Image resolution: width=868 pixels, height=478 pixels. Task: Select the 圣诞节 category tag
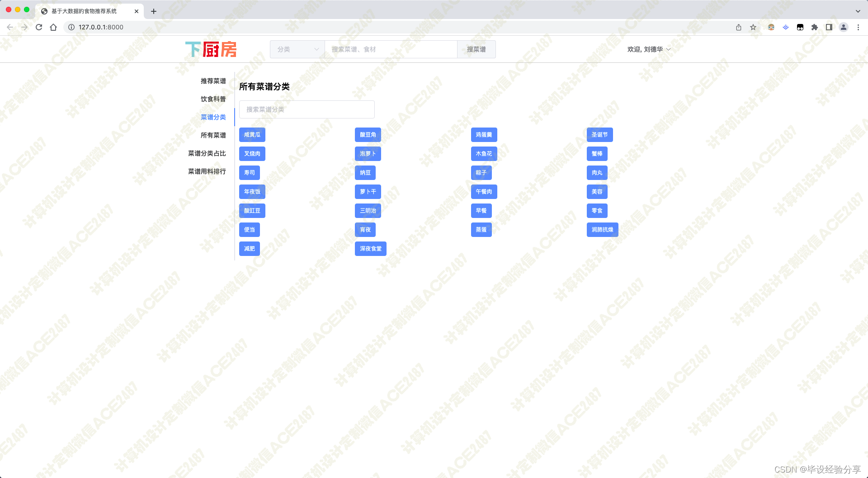point(600,135)
